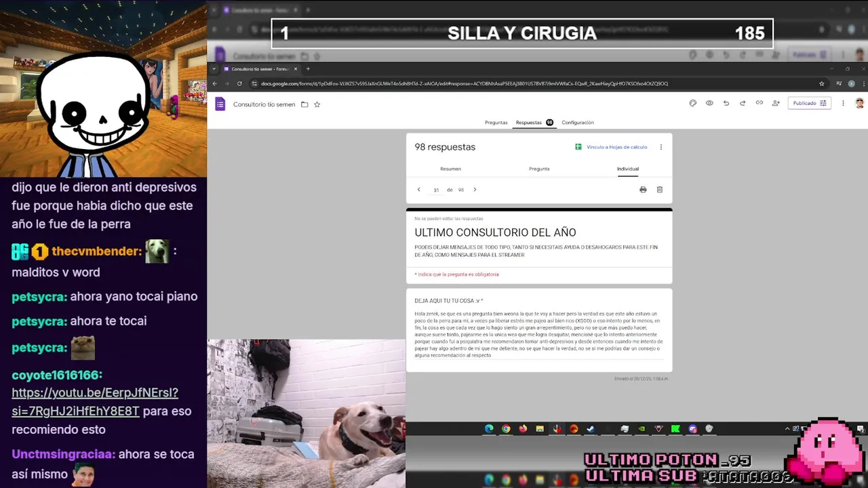
Task: Open the tab search dropdown arrow
Action: [214, 68]
